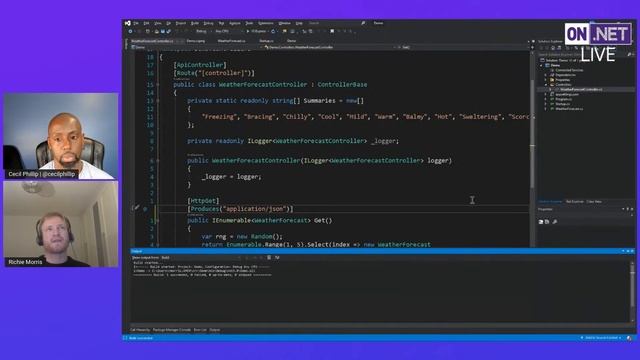Select the Output bottom tab
The image size is (640, 360).
(x=215, y=330)
